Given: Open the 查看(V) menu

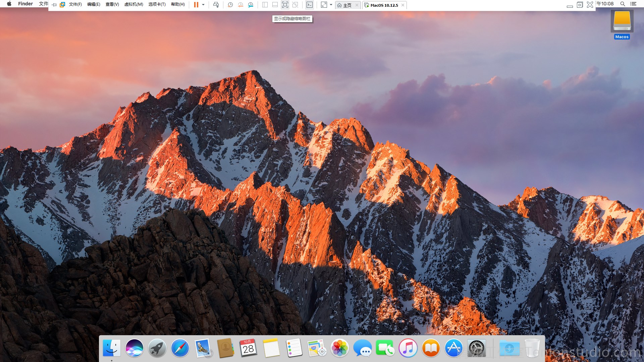Looking at the screenshot, I should (x=112, y=5).
